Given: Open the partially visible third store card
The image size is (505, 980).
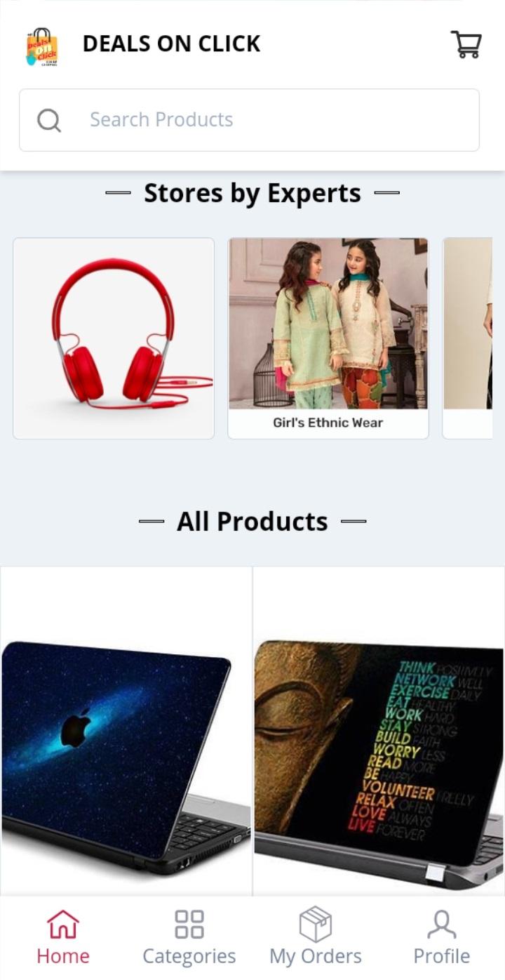Looking at the screenshot, I should tap(468, 338).
